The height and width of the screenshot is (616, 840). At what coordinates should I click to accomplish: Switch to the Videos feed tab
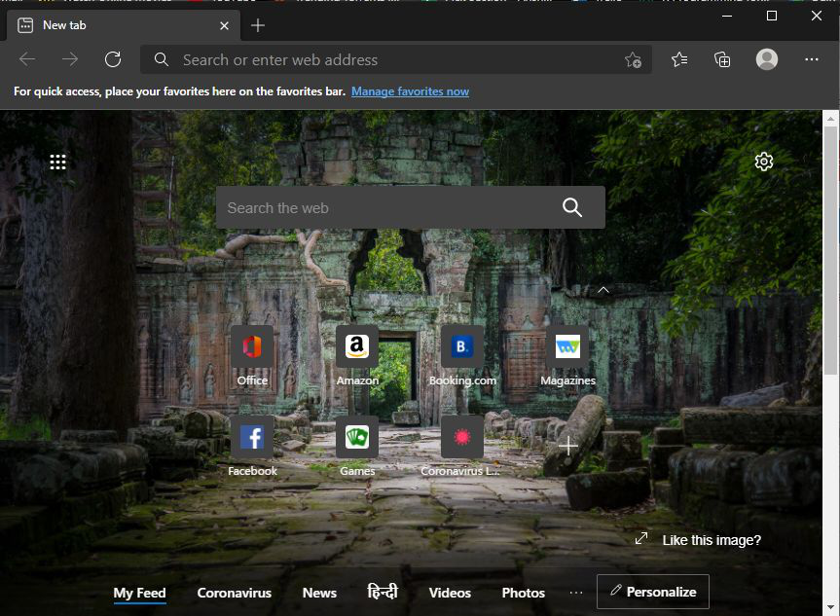(450, 593)
